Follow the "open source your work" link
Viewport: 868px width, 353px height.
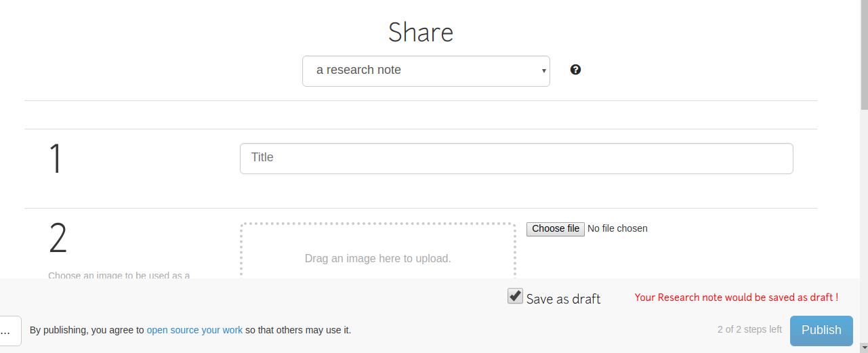tap(194, 331)
